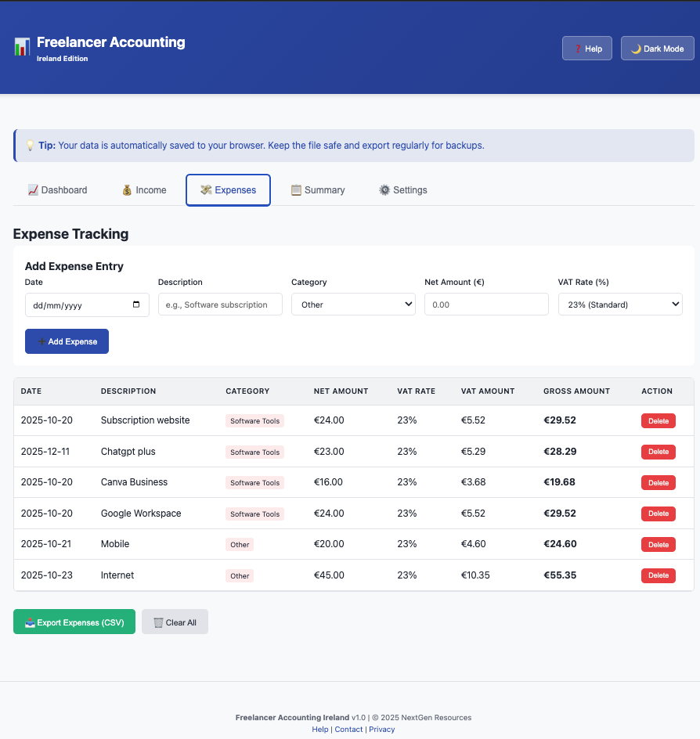This screenshot has height=739, width=700.
Task: Click the Software Tools tag in the Canva Business row
Action: click(x=254, y=482)
